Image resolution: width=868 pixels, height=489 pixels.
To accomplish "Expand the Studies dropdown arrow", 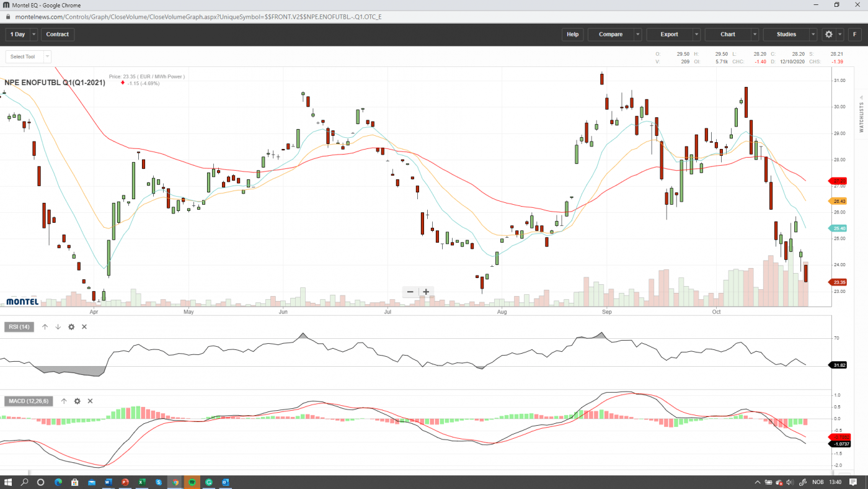I will tap(813, 34).
